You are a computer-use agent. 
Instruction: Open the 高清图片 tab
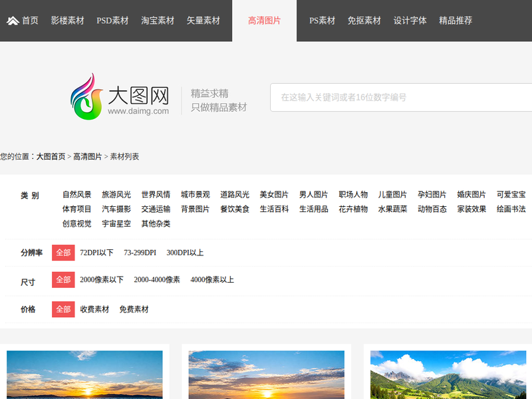pos(264,21)
